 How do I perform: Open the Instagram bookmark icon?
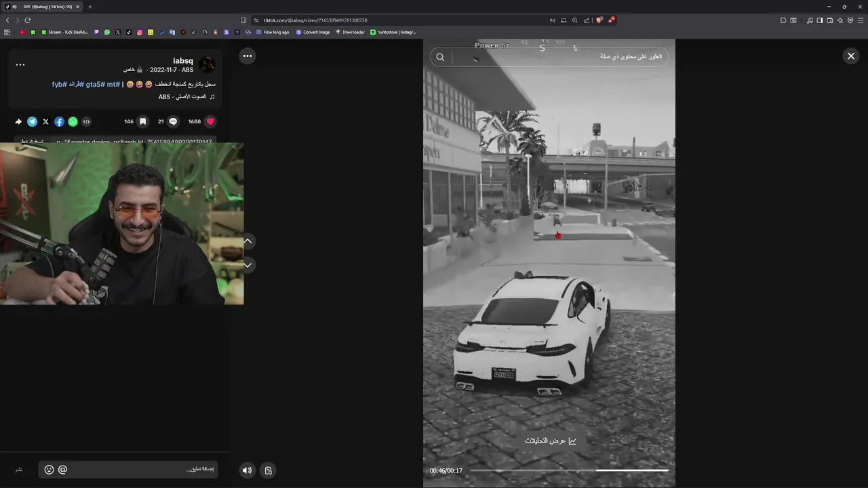pyautogui.click(x=140, y=32)
